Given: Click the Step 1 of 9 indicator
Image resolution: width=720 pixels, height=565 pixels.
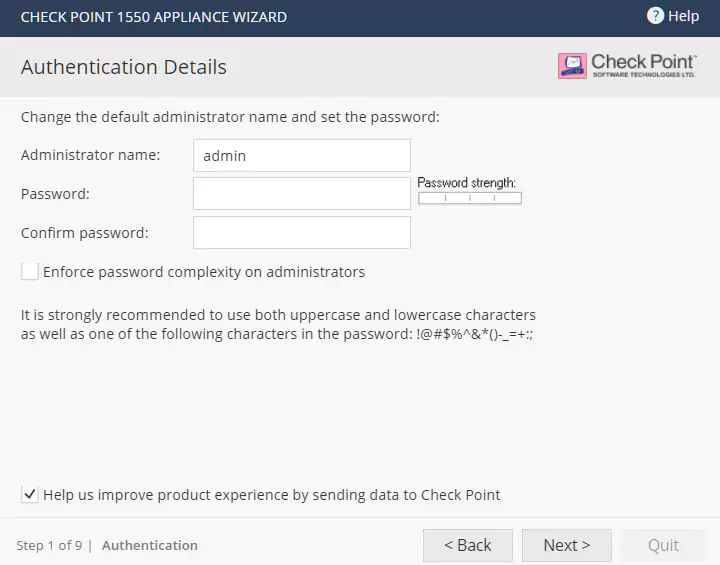Looking at the screenshot, I should point(49,545).
